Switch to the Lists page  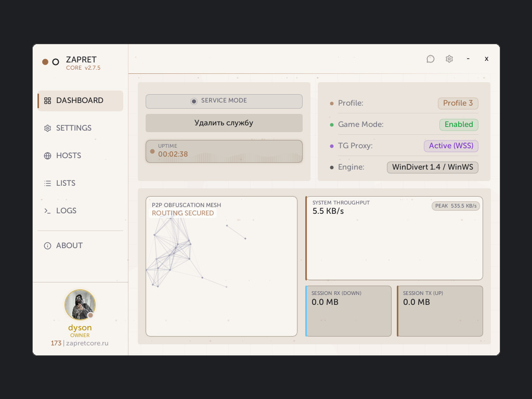click(x=81, y=183)
